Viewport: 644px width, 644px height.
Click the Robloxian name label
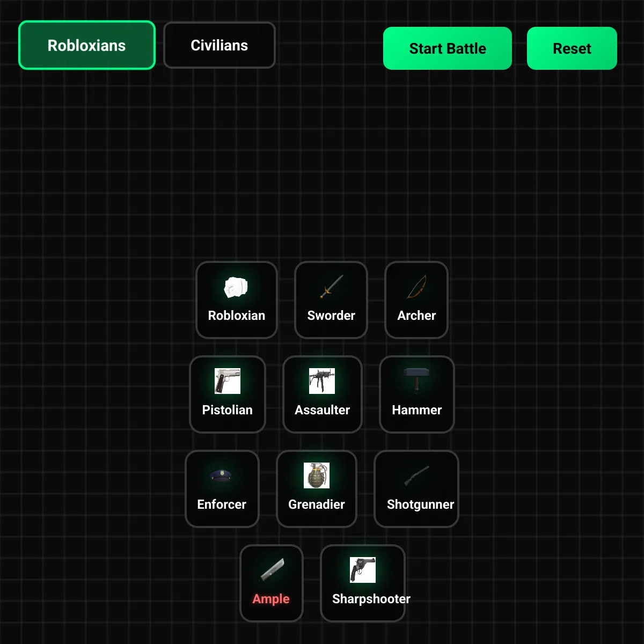pyautogui.click(x=237, y=316)
